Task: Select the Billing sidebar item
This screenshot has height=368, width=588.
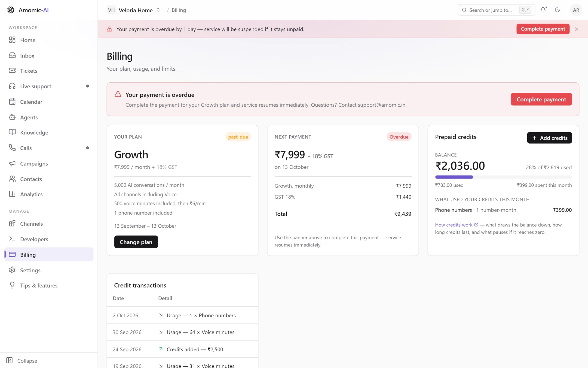Action: (49, 255)
